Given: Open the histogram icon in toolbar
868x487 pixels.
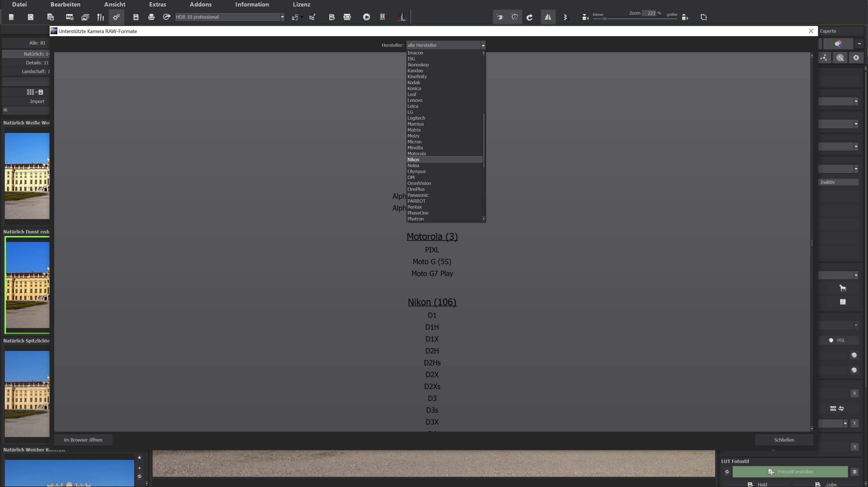Looking at the screenshot, I should pos(401,17).
